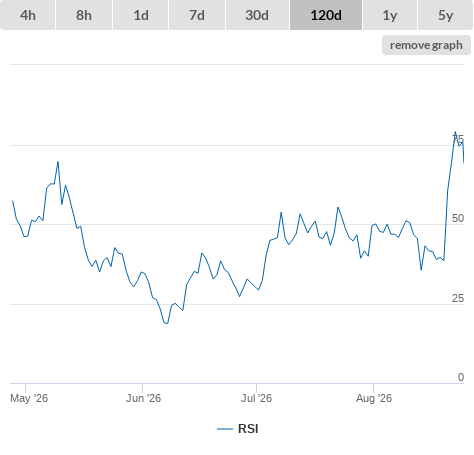Image resolution: width=474 pixels, height=455 pixels.
Task: Click the 25 level y-axis label
Action: tap(458, 298)
